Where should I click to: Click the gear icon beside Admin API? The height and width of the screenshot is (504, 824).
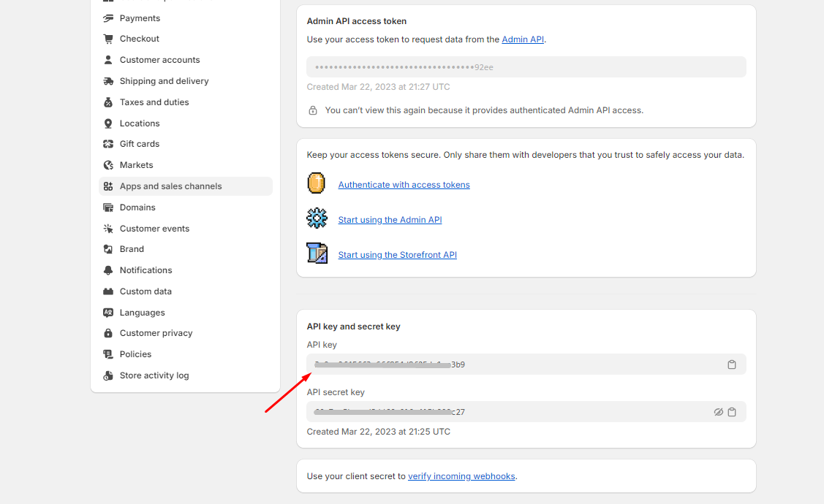click(317, 218)
